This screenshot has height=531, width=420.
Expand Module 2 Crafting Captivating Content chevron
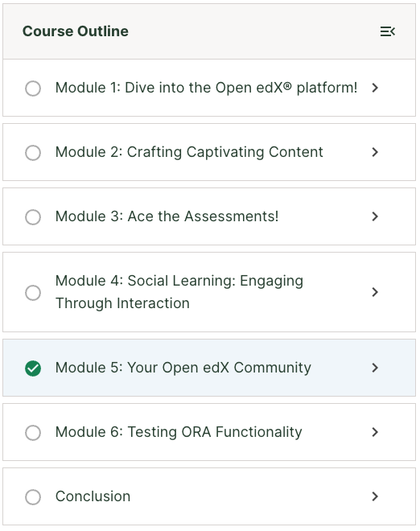click(375, 152)
